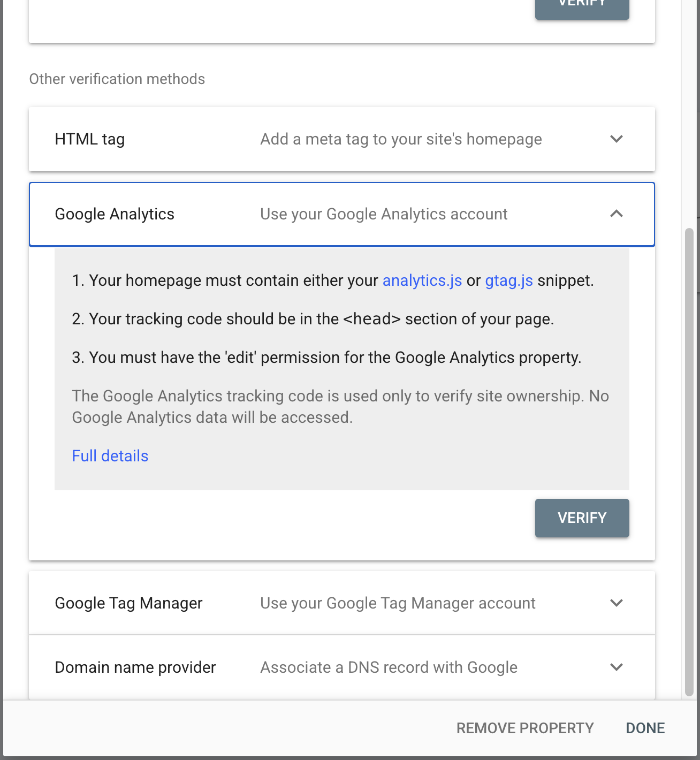Collapse the Google Analytics section chevron
The image size is (700, 760).
coord(617,214)
